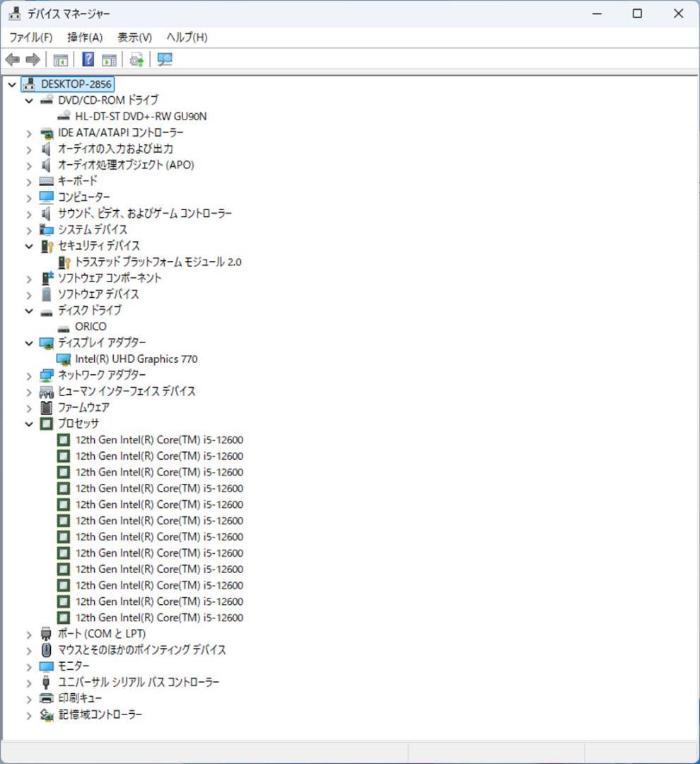Toggle the console tree visibility icon
This screenshot has width=700, height=764.
62,59
